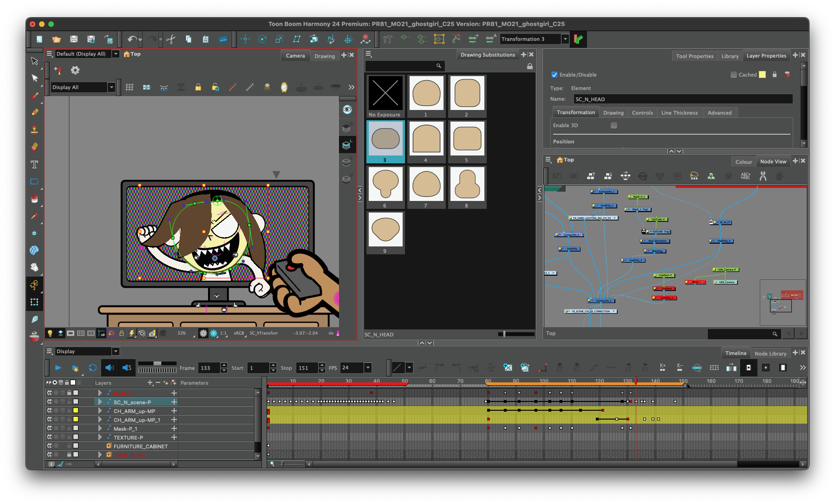Expand the Mask-P_1 layer
This screenshot has height=504, width=835.
[x=100, y=428]
